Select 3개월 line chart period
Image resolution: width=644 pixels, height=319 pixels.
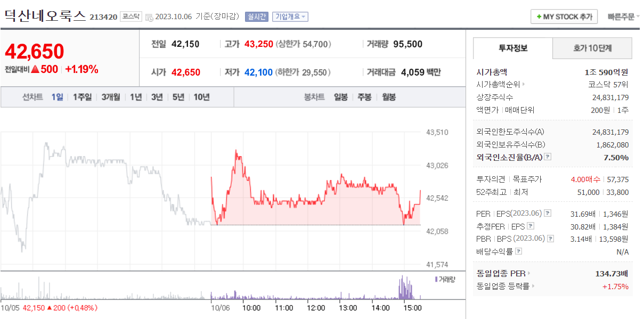111,97
